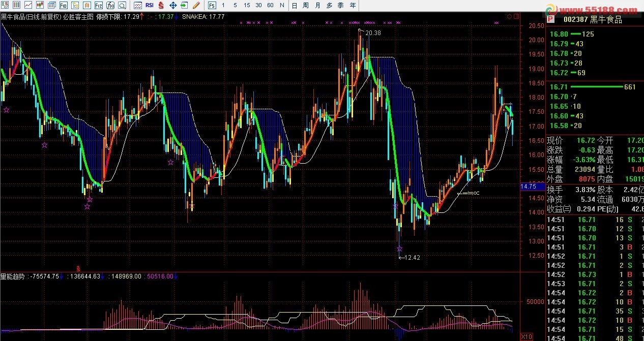This screenshot has height=341, width=644.
Task: Click the blue four-way move arrows icon
Action: coord(172,5)
